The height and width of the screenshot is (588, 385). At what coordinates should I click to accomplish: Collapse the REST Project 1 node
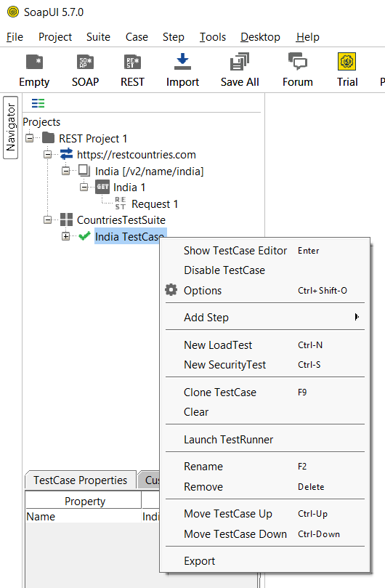30,138
